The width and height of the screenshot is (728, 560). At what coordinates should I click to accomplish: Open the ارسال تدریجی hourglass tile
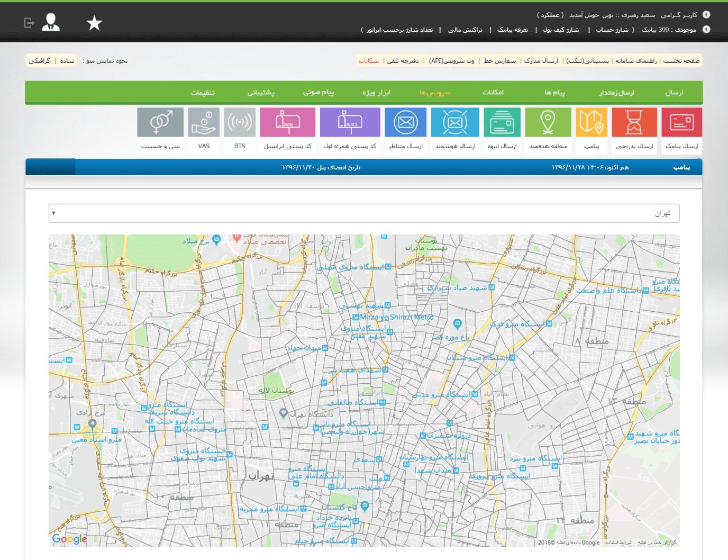click(x=634, y=130)
